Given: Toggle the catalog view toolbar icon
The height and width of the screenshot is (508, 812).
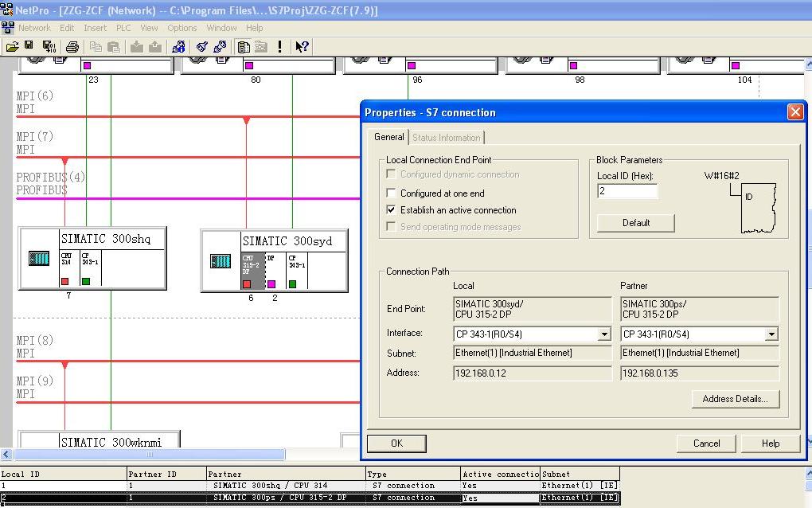Looking at the screenshot, I should 244,47.
